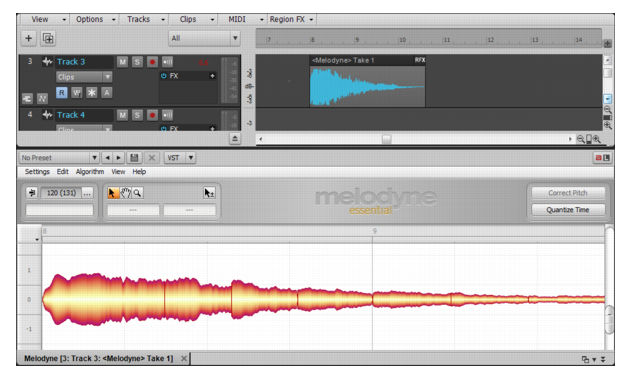Open the Region FX menu
The height and width of the screenshot is (388, 631).
pyautogui.click(x=292, y=19)
